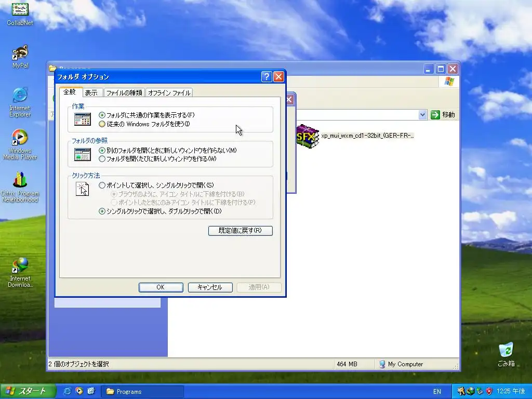Launch Media Player from quick launch
532x399 pixels.
(x=79, y=391)
